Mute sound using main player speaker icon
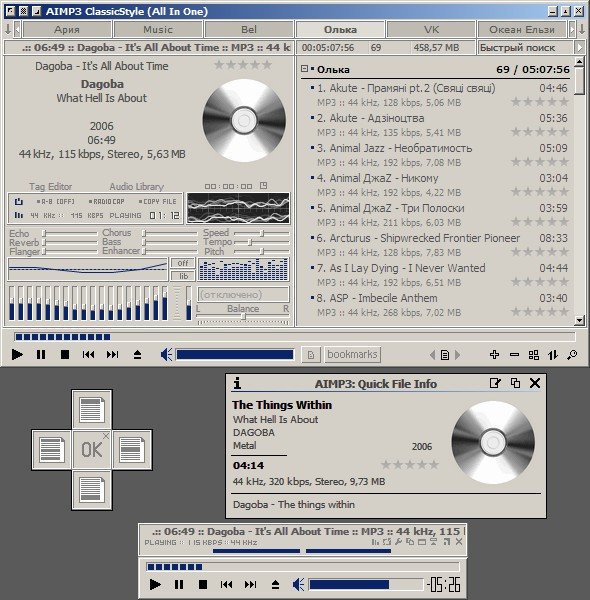 (167, 355)
